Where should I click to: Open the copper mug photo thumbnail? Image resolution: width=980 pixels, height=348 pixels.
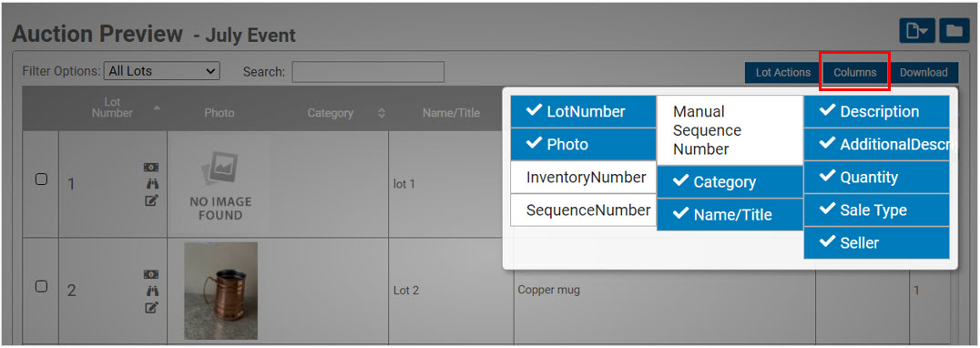coord(220,291)
